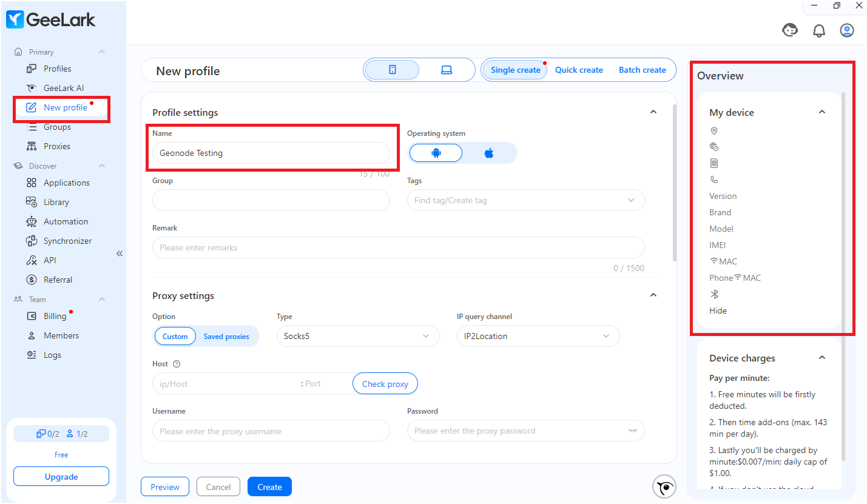The width and height of the screenshot is (867, 504).
Task: Open the API section
Action: [x=52, y=260]
